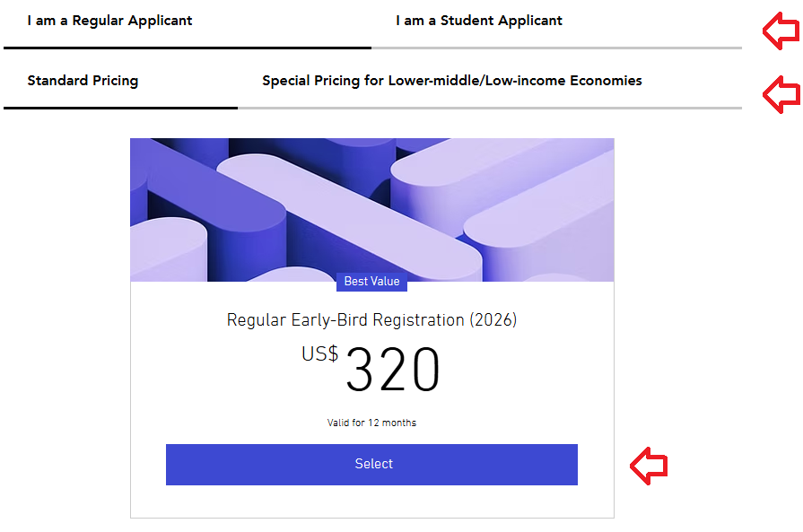Image resolution: width=803 pixels, height=532 pixels.
Task: Click the gray underline under Student Applicant
Action: [x=556, y=47]
